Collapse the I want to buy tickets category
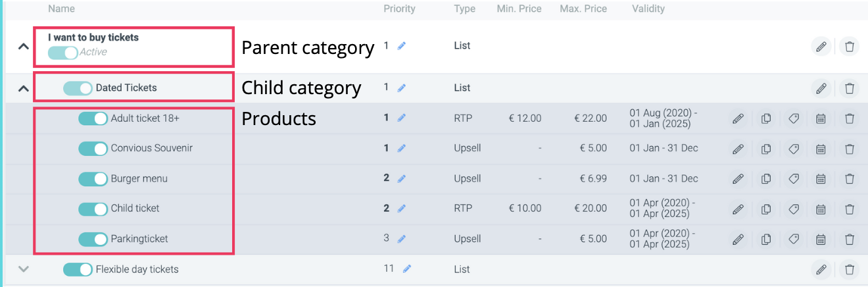This screenshot has height=287, width=868. (23, 46)
